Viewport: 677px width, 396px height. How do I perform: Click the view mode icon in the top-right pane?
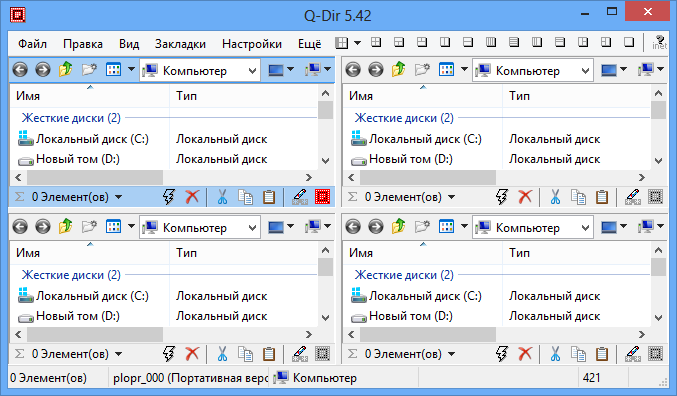pos(446,69)
